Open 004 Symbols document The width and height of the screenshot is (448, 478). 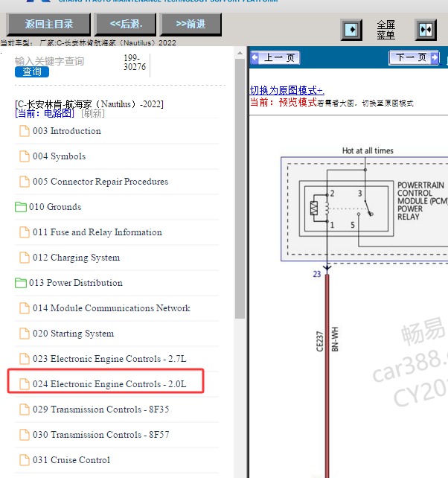[59, 156]
